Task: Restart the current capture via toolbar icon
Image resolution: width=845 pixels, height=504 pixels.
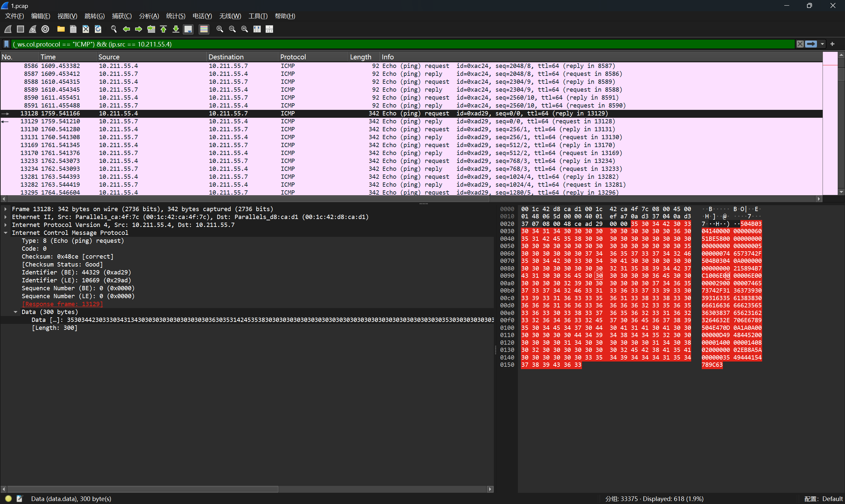Action: [x=33, y=29]
